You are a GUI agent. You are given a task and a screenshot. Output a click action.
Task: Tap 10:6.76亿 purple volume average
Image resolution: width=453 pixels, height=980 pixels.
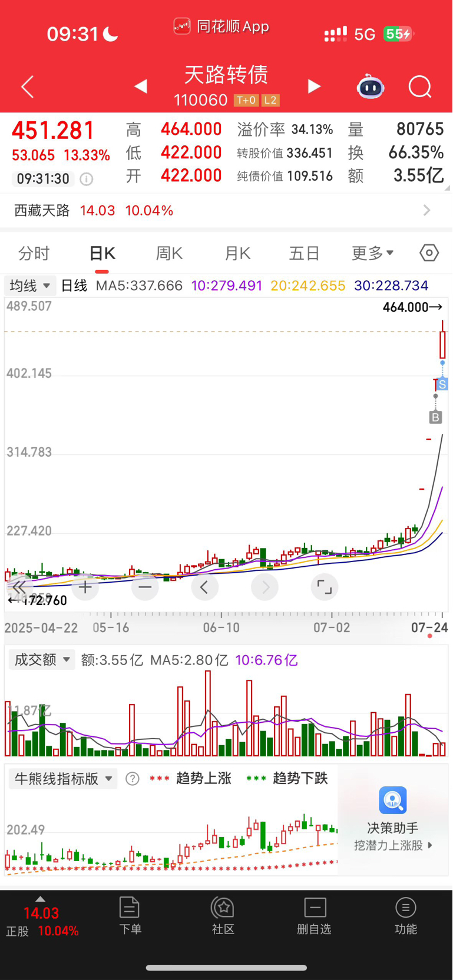pos(266,660)
